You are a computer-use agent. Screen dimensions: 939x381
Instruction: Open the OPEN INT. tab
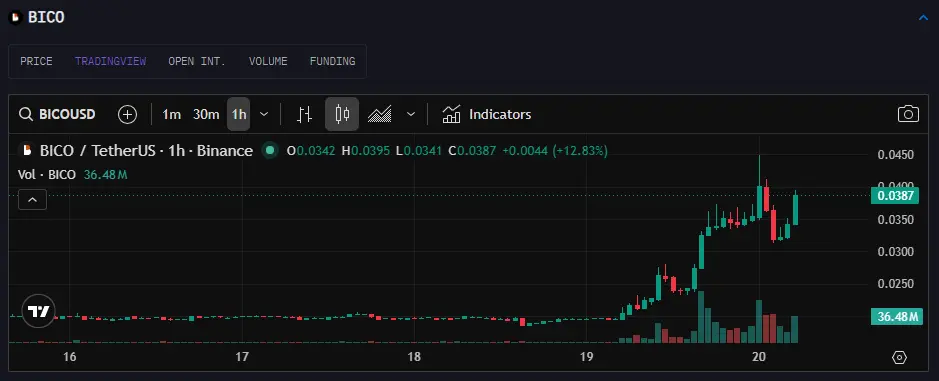point(197,61)
